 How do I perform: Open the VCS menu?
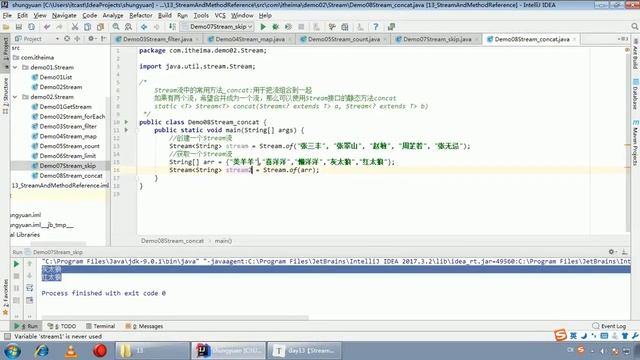[x=220, y=16]
